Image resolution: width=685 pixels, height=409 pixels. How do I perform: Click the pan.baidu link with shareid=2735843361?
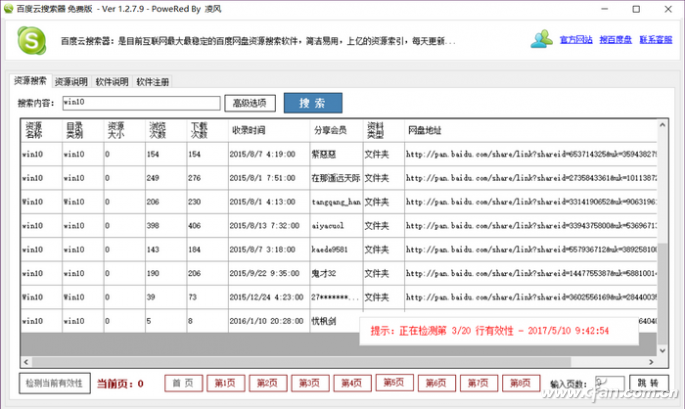click(x=531, y=178)
